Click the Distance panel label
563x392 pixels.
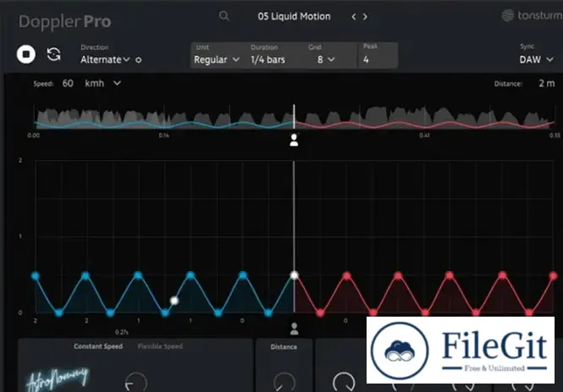coord(284,347)
